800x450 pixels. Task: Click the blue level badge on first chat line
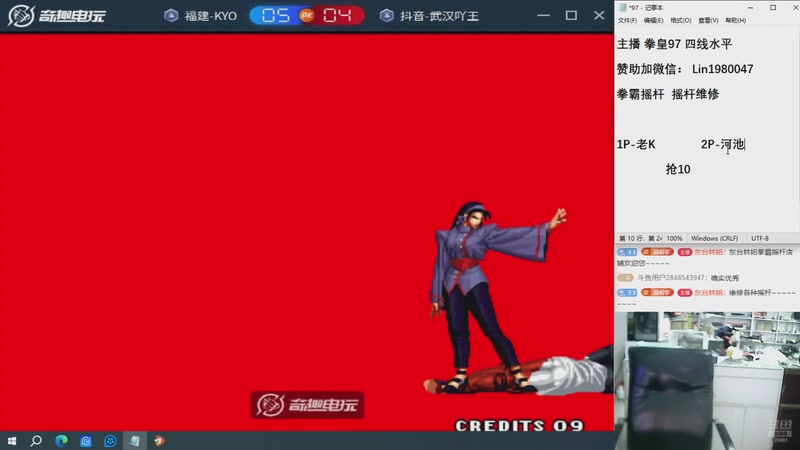(x=627, y=252)
